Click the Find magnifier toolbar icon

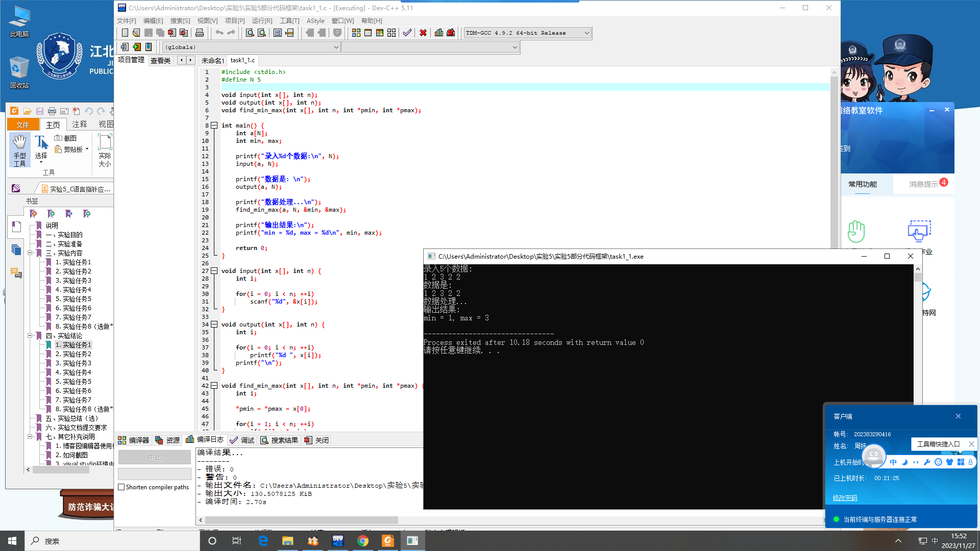(250, 33)
